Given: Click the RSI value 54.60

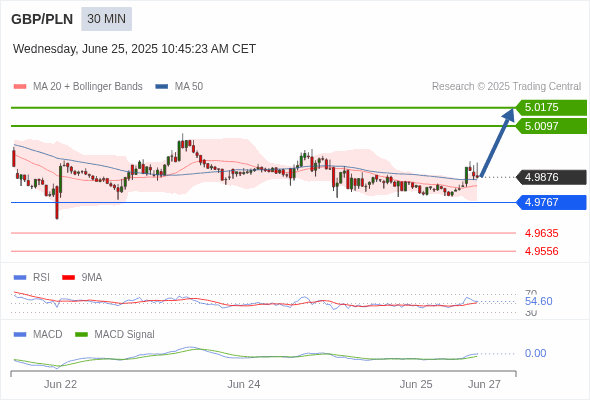Looking at the screenshot, I should (x=538, y=301).
